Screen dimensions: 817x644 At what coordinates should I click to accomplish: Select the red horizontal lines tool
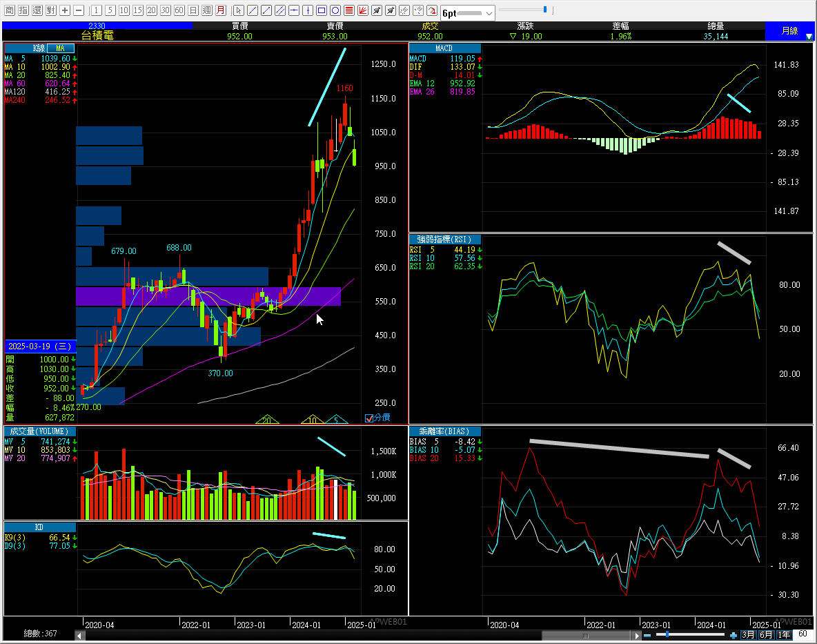click(349, 10)
